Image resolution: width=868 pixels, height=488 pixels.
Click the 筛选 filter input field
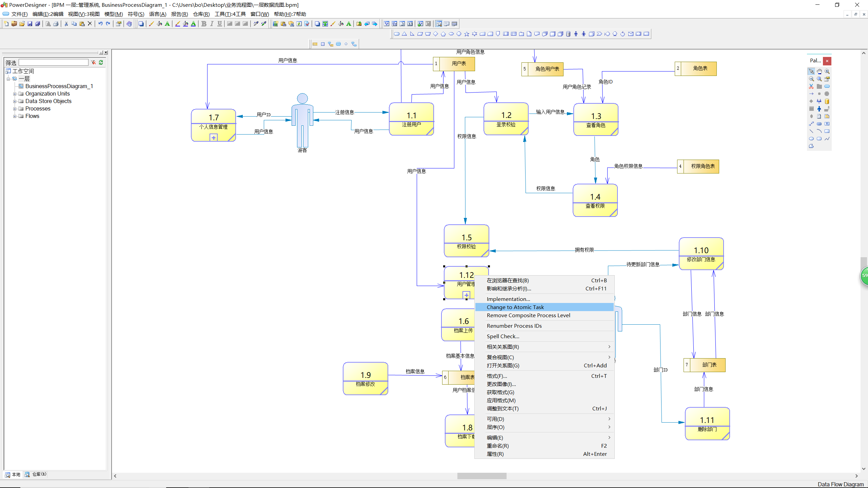tap(54, 62)
